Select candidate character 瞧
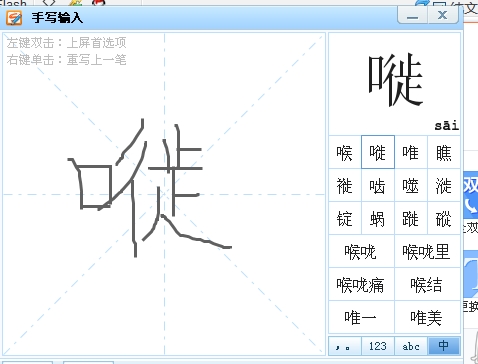478x364 pixels. 444,152
